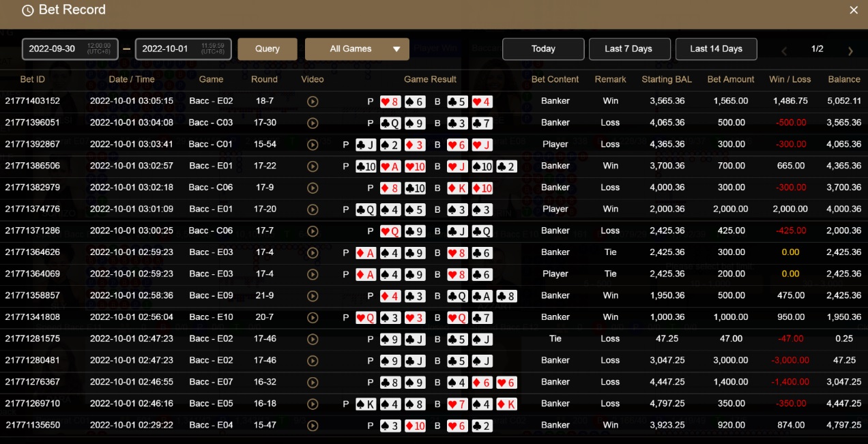Click the start date field 2022-09-30
The image size is (868, 444).
coord(61,49)
